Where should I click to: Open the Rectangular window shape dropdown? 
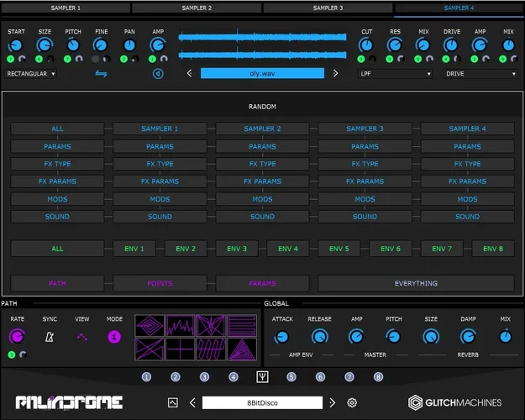[x=32, y=74]
